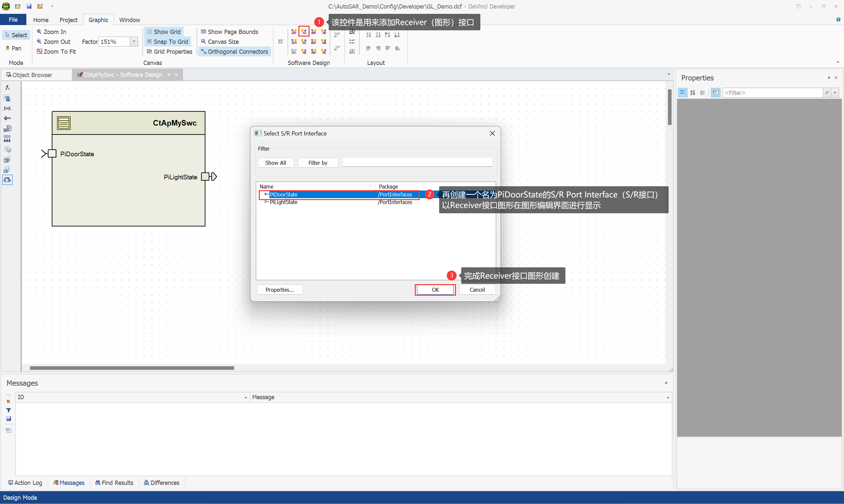Click align left layout icon
The image size is (844, 504).
point(369,48)
